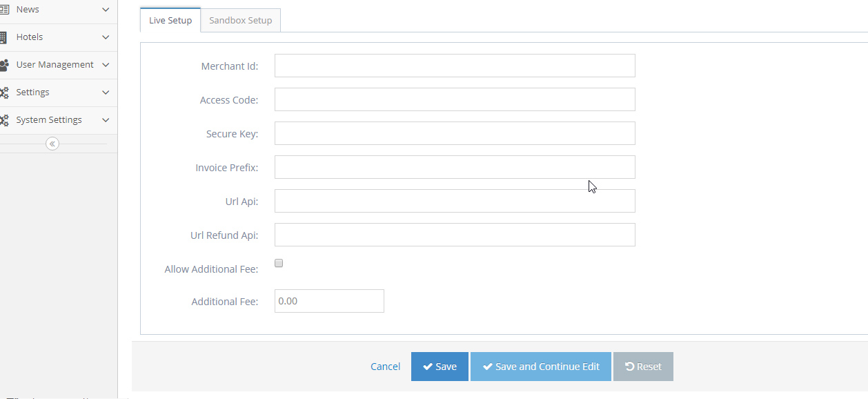Click the Additional Fee value field
Screen dimensions: 868x399
[x=329, y=300]
